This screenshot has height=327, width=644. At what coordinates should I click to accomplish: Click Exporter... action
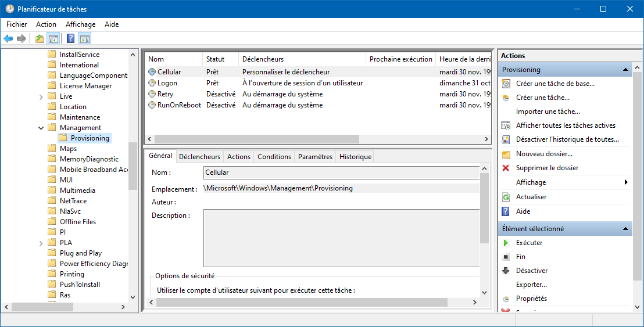click(x=531, y=285)
